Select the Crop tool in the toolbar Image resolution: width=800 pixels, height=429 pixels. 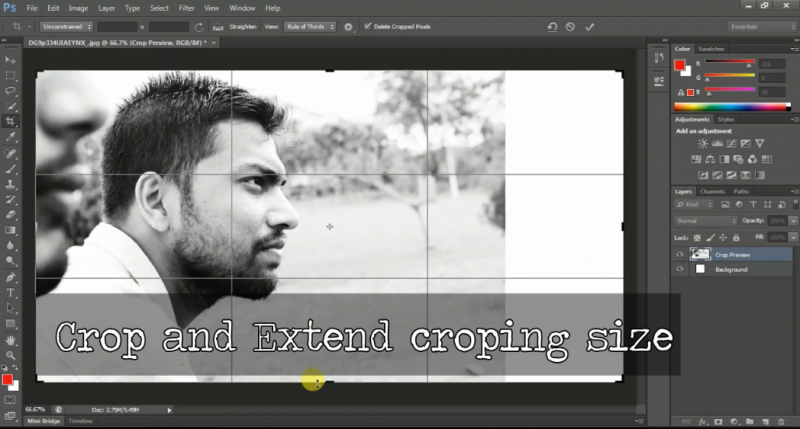(11, 120)
